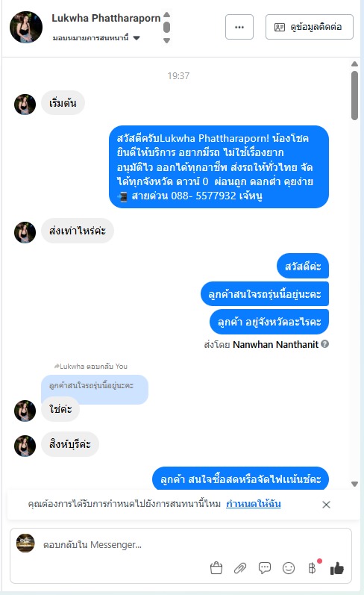Click the ดูข้อมูลติดต่อ contact info button
The height and width of the screenshot is (595, 364).
pyautogui.click(x=310, y=27)
